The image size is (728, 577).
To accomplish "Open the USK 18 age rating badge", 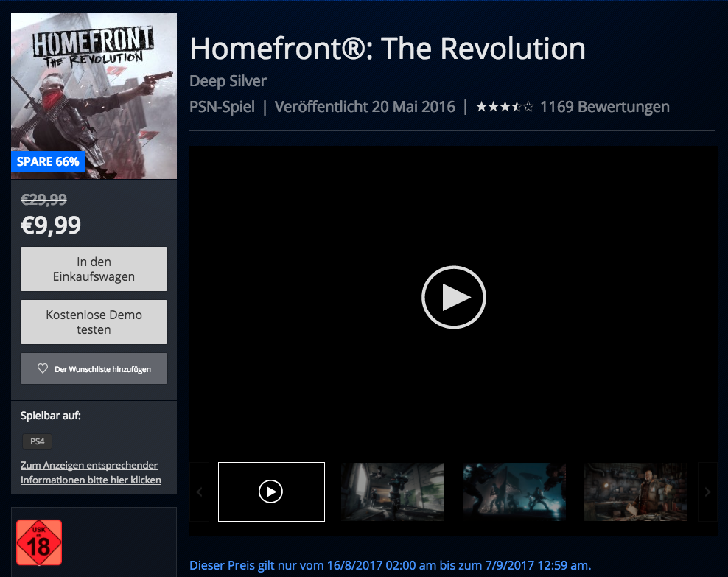I will (x=39, y=542).
